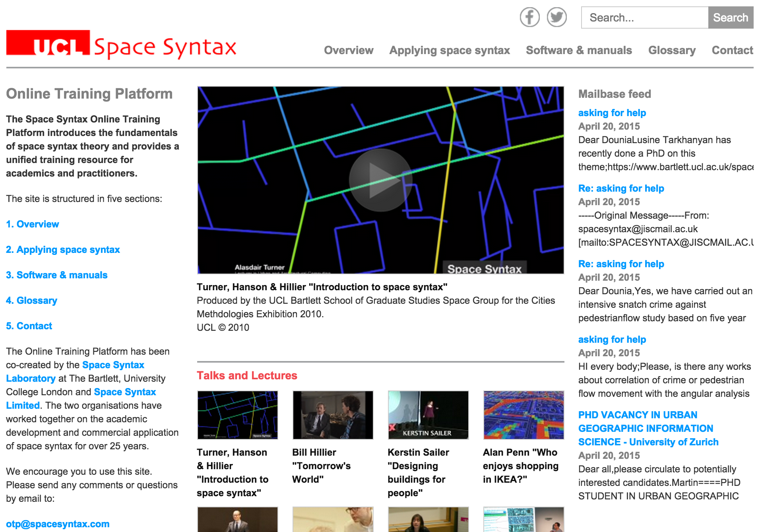Select the Turner, Hanson & Hillier talk thumbnail

[237, 415]
